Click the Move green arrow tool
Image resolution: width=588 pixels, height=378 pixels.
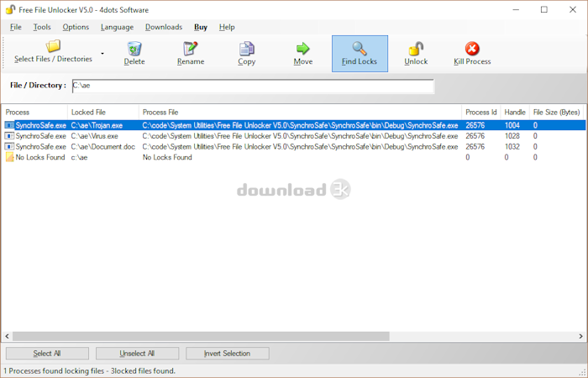[x=303, y=54]
